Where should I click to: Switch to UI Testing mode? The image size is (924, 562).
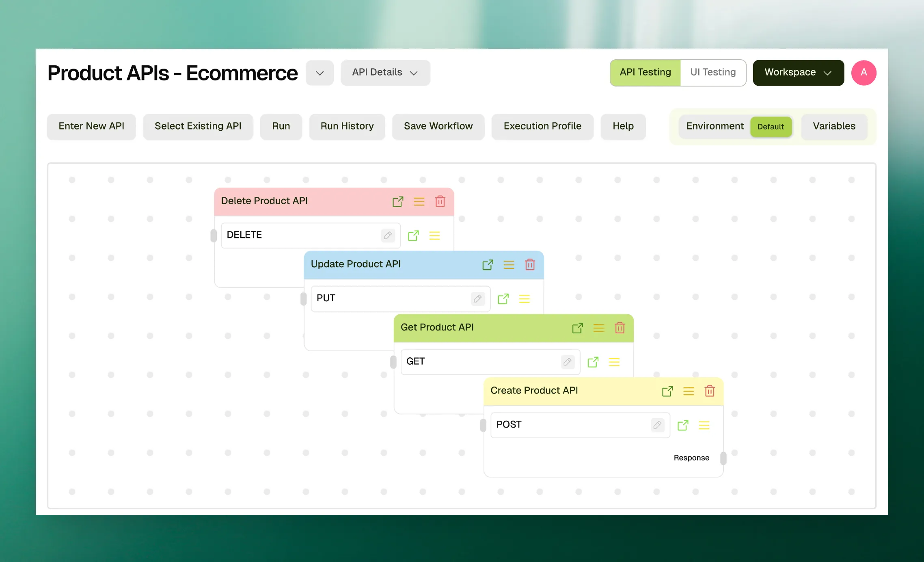(x=713, y=72)
